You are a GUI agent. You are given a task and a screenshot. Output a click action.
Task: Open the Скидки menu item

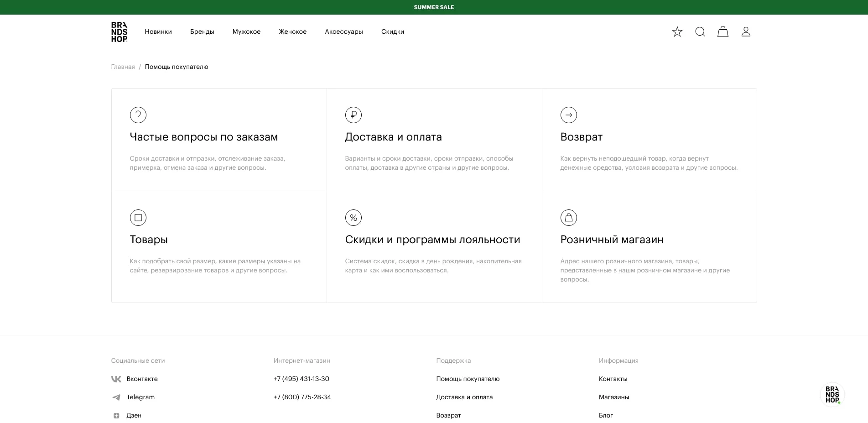pos(392,31)
